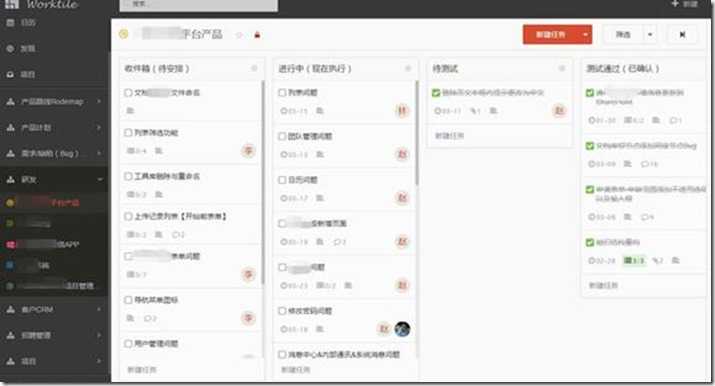Expand 产品计划 in the sidebar
This screenshot has height=386, width=715.
tap(99, 128)
